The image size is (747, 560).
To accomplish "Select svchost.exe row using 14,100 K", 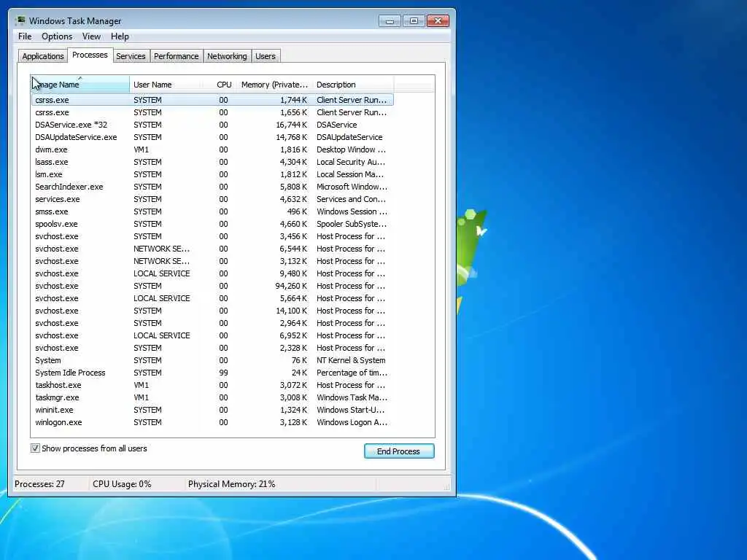I will click(x=212, y=311).
